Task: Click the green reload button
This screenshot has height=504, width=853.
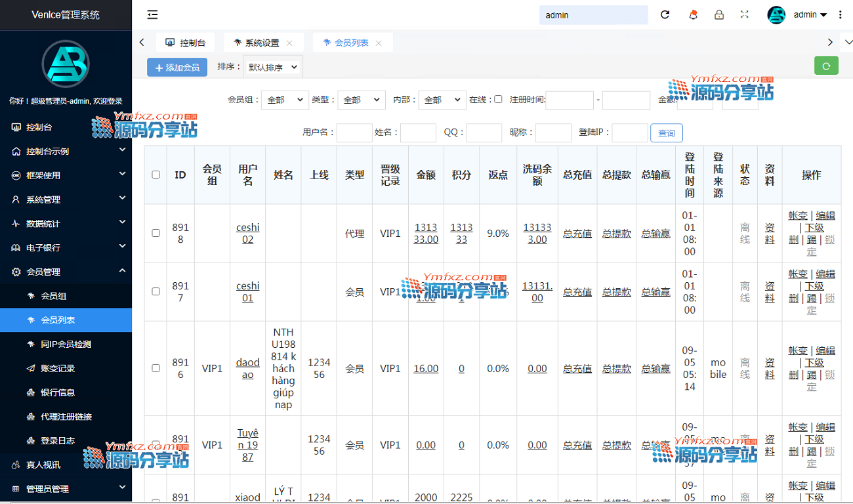Action: point(826,66)
